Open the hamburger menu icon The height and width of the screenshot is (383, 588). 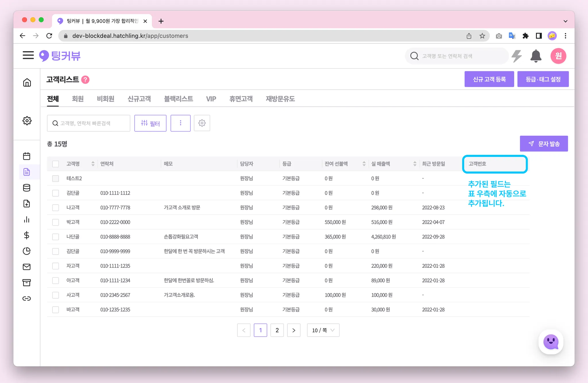pyautogui.click(x=28, y=55)
